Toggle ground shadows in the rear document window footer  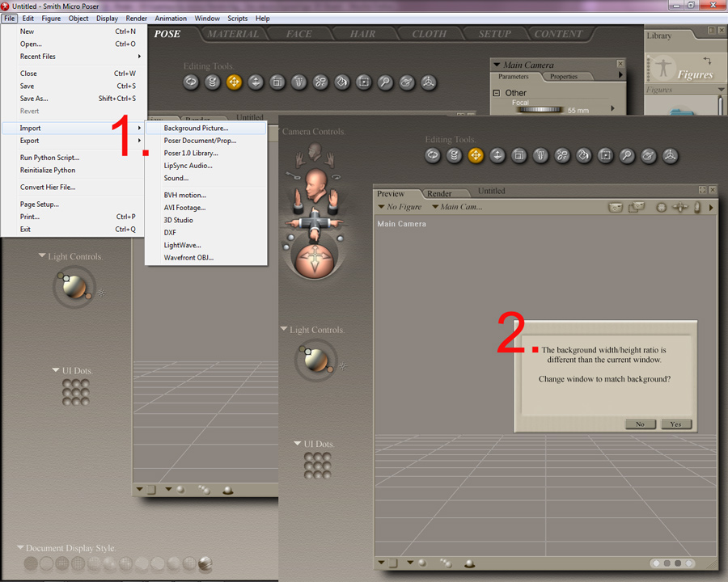coord(227,490)
